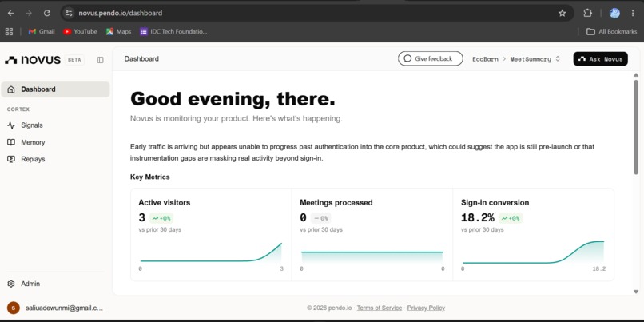Click the Sign-in conversion metric card title
Viewport: 644px width, 322px height.
495,202
